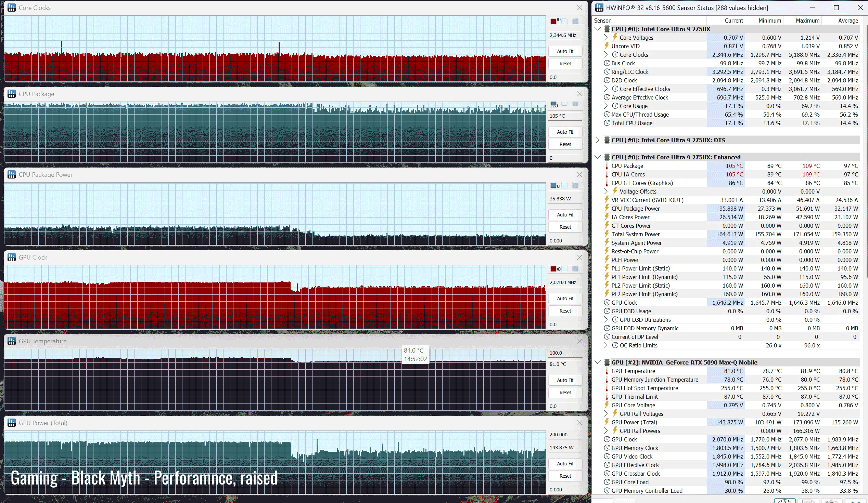The width and height of the screenshot is (868, 503).
Task: Click the GPU Power (Total) window icon
Action: pyautogui.click(x=11, y=423)
